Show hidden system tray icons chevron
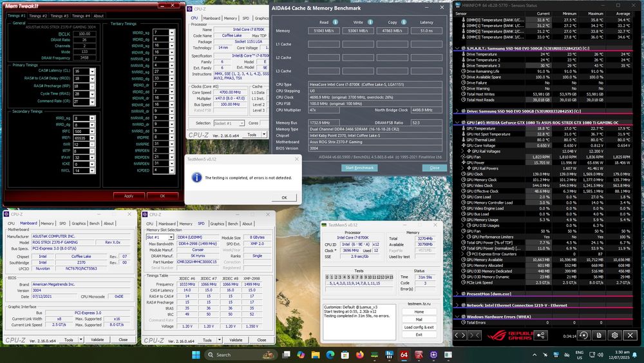Image resolution: width=644 pixels, height=363 pixels. click(535, 355)
